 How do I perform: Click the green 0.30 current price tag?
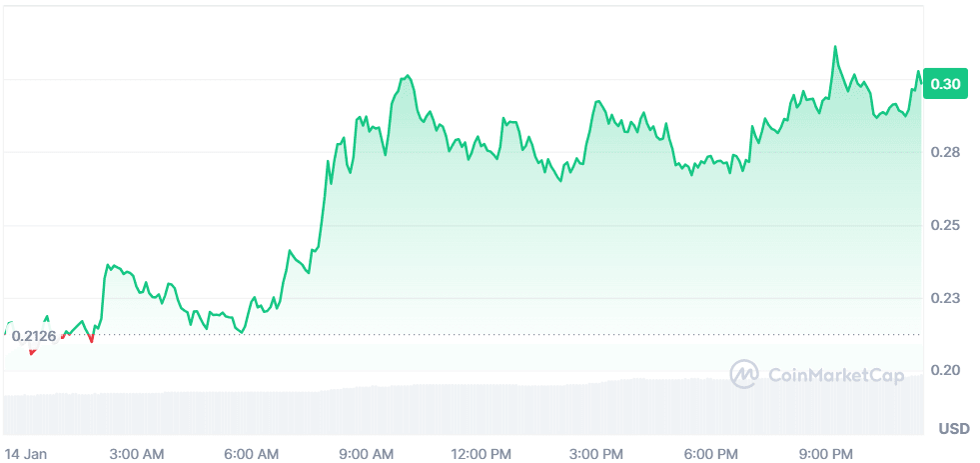tap(944, 84)
